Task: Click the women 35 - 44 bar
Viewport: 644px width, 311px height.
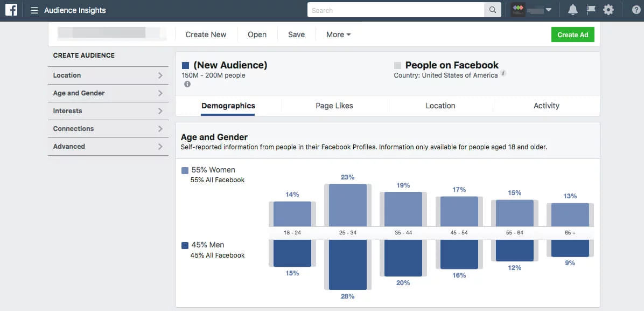Action: pos(403,209)
